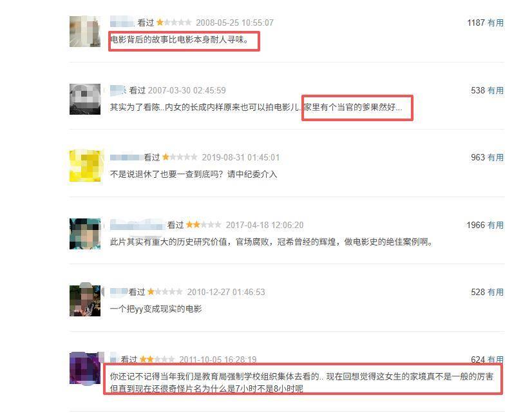
Task: Mark the 1187-vote review as useful
Action: (x=495, y=23)
